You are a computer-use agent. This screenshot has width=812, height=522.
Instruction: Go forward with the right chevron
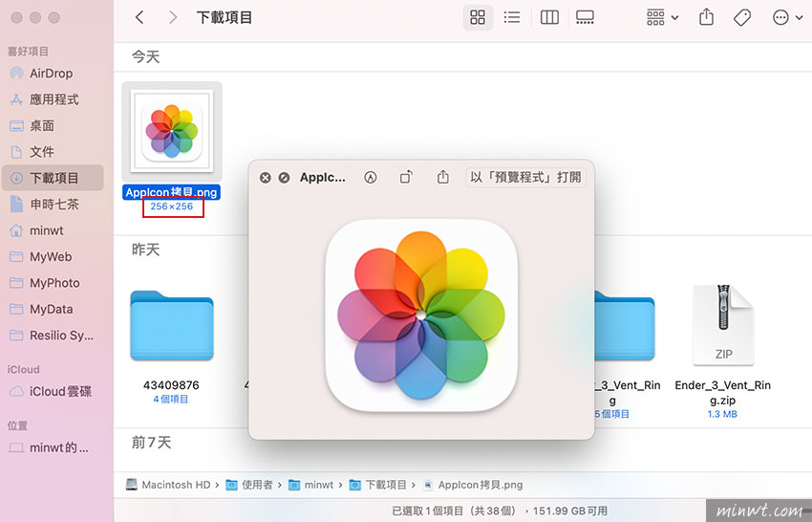click(173, 17)
